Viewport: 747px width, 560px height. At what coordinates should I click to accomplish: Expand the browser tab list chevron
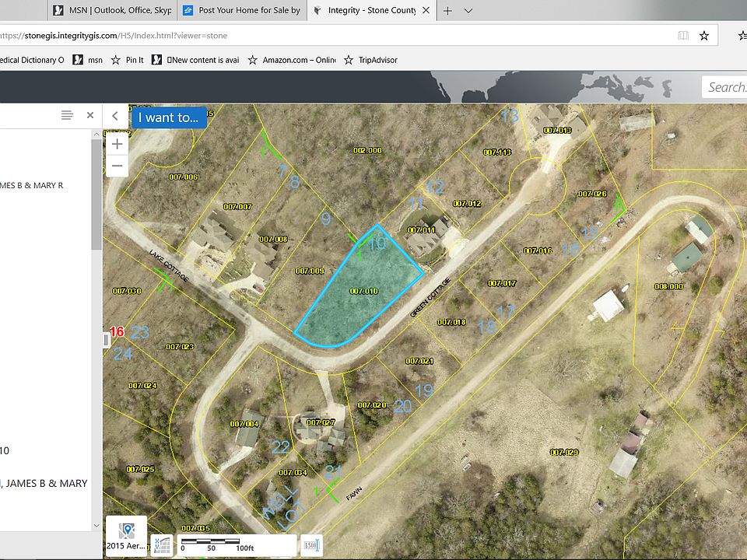click(x=468, y=11)
